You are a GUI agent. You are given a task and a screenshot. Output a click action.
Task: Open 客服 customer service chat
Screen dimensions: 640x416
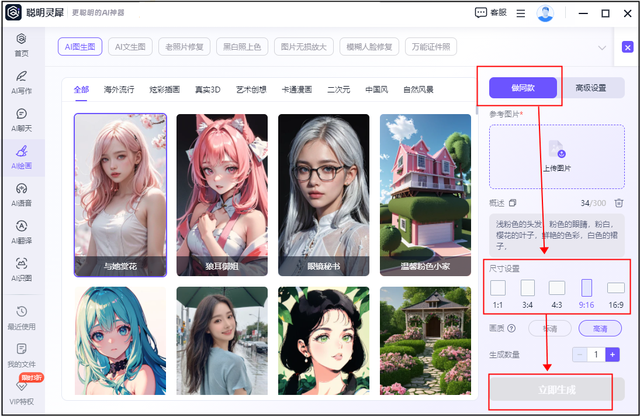[x=491, y=13]
